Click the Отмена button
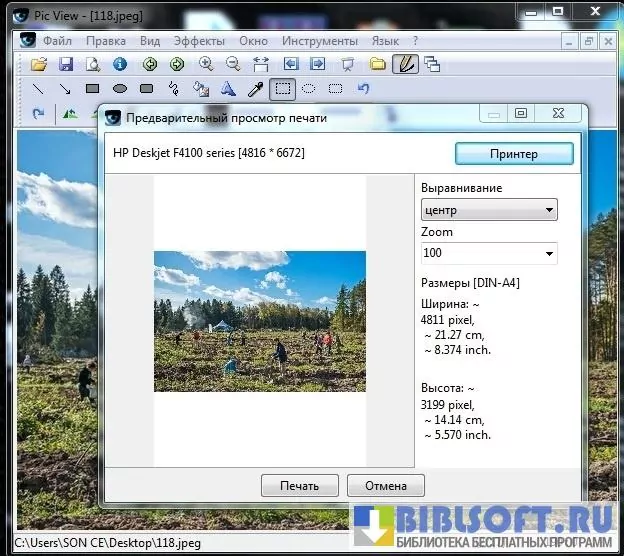 coord(385,486)
